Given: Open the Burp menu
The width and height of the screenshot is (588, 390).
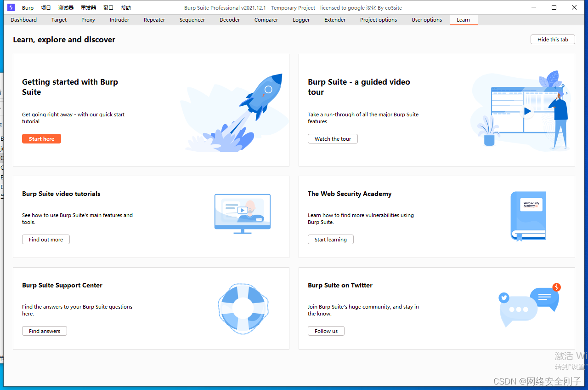Looking at the screenshot, I should coord(28,8).
